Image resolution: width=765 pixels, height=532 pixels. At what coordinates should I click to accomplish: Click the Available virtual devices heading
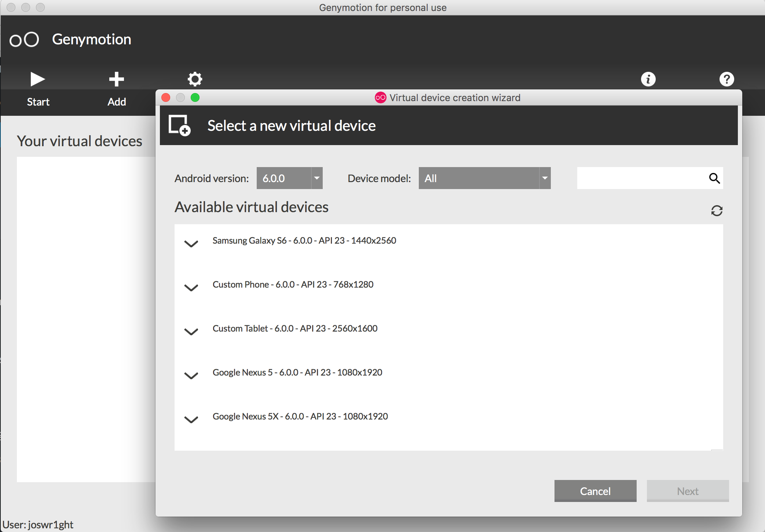click(x=252, y=207)
